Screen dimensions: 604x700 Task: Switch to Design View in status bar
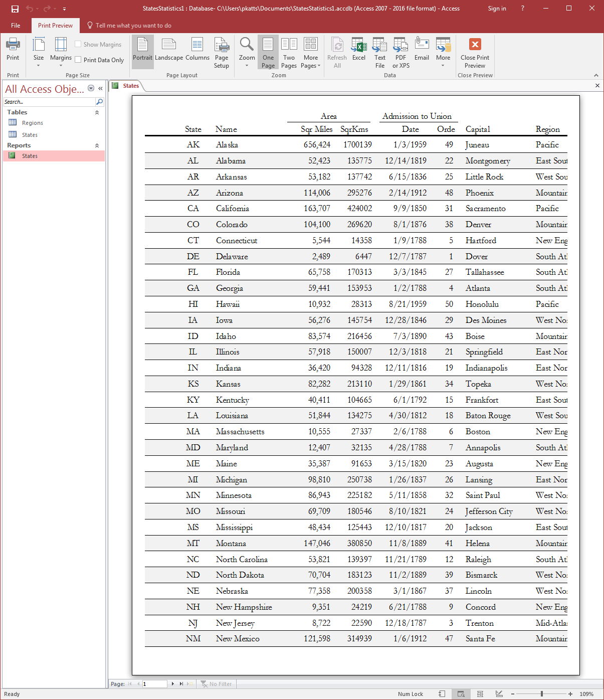499,694
